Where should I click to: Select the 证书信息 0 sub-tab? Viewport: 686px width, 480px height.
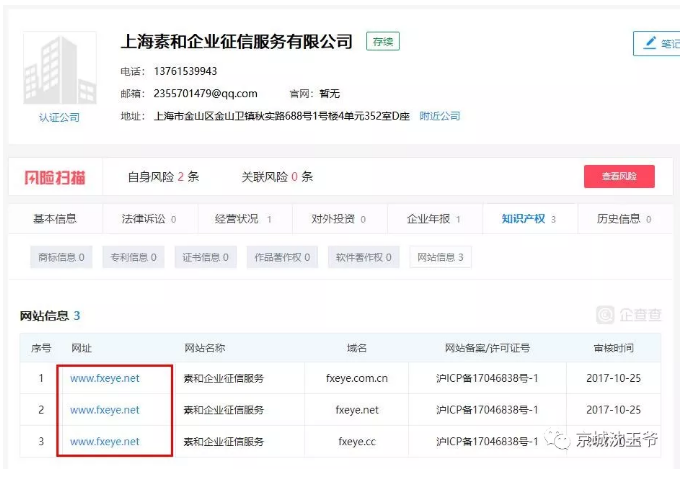206,257
